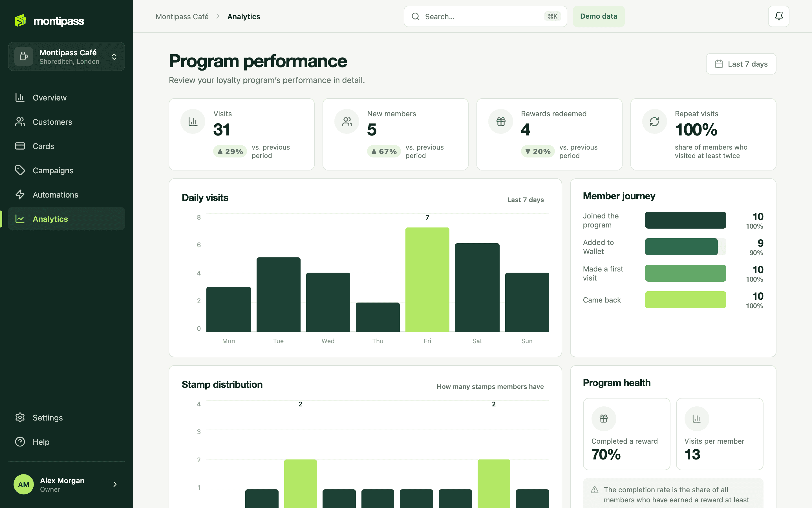The width and height of the screenshot is (812, 508).
Task: Click Montipass Café breadcrumb link
Action: pos(182,16)
